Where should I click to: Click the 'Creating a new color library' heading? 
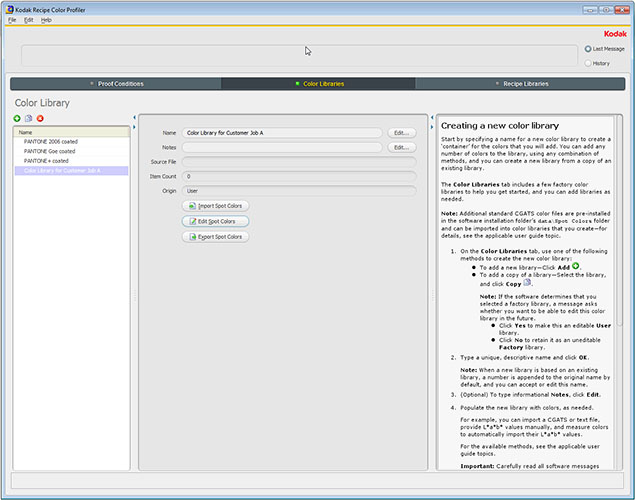tap(500, 126)
